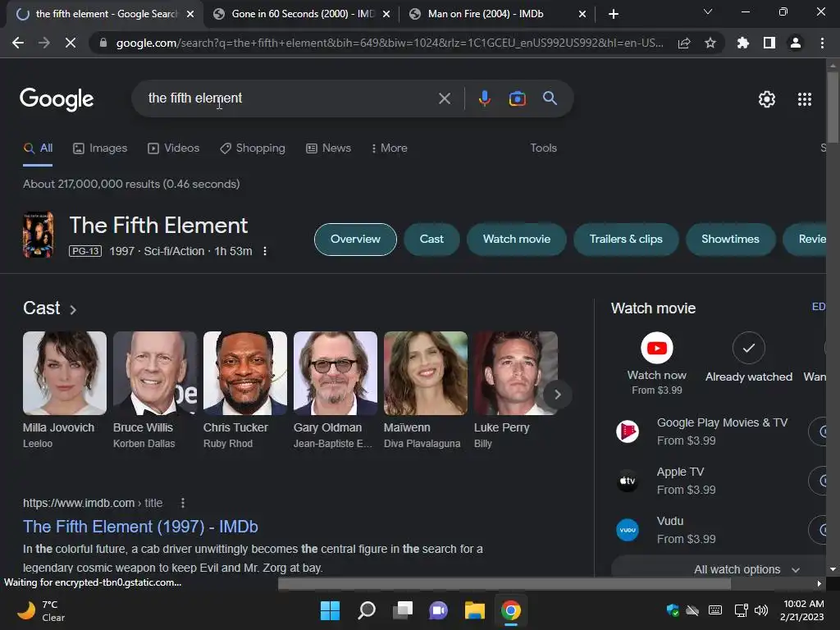Open the Chrome profile avatar icon
Viewport: 840px width, 630px height.
[795, 43]
